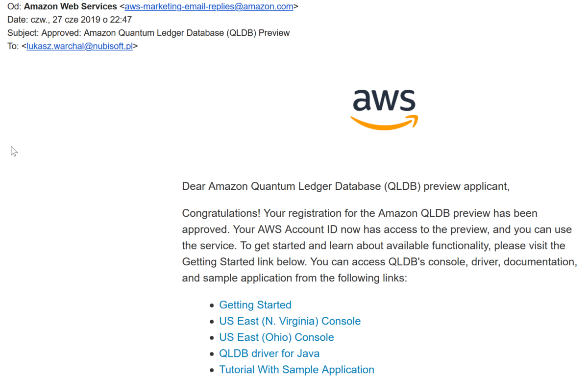Click the To: label in the header

pyautogui.click(x=13, y=47)
